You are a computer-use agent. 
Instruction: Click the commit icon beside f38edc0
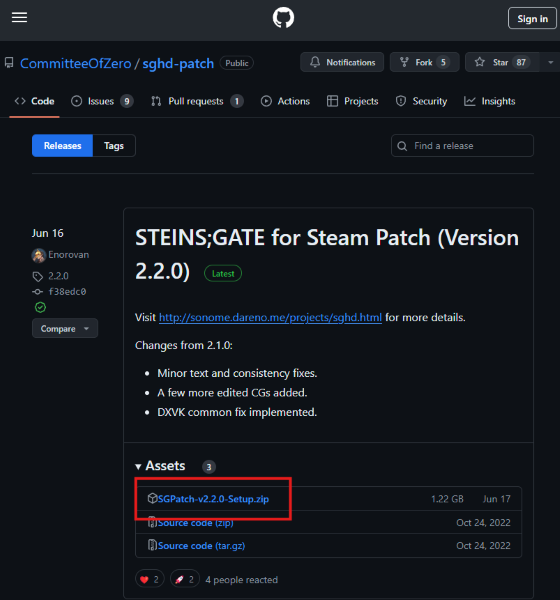38,292
